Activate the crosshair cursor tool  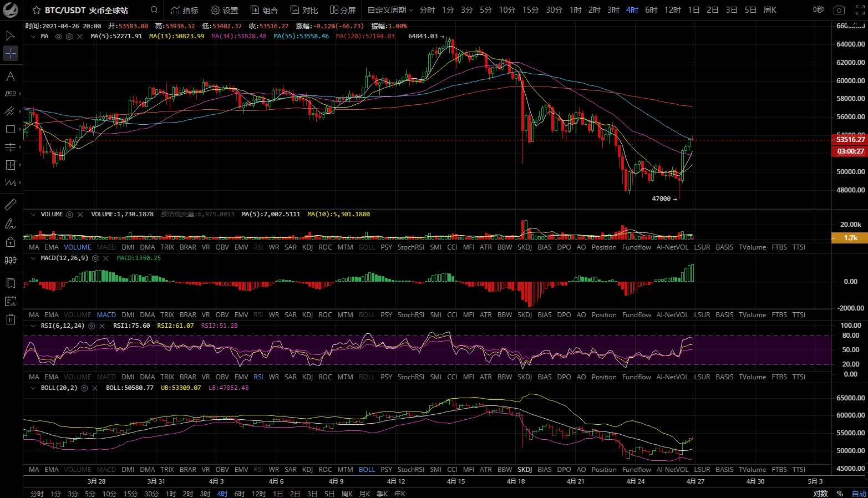tap(11, 53)
